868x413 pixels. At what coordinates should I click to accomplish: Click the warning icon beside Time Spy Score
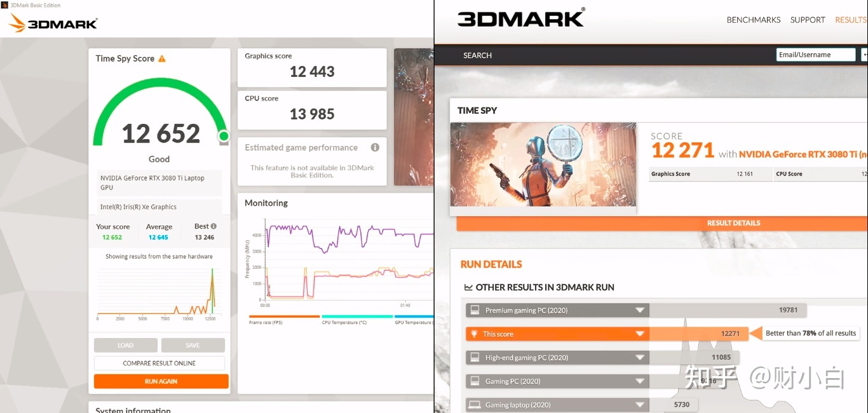click(x=162, y=58)
